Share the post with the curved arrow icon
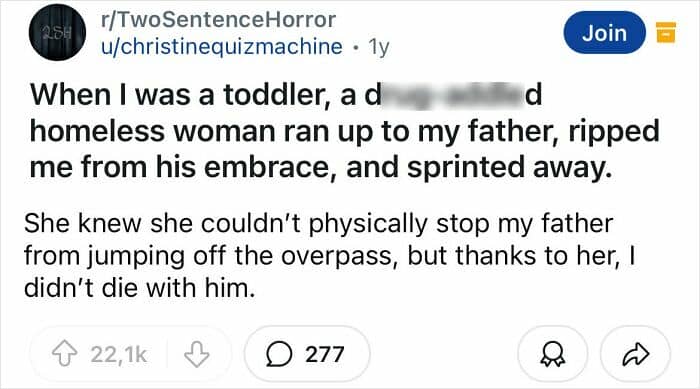The width and height of the screenshot is (700, 389). pyautogui.click(x=636, y=354)
